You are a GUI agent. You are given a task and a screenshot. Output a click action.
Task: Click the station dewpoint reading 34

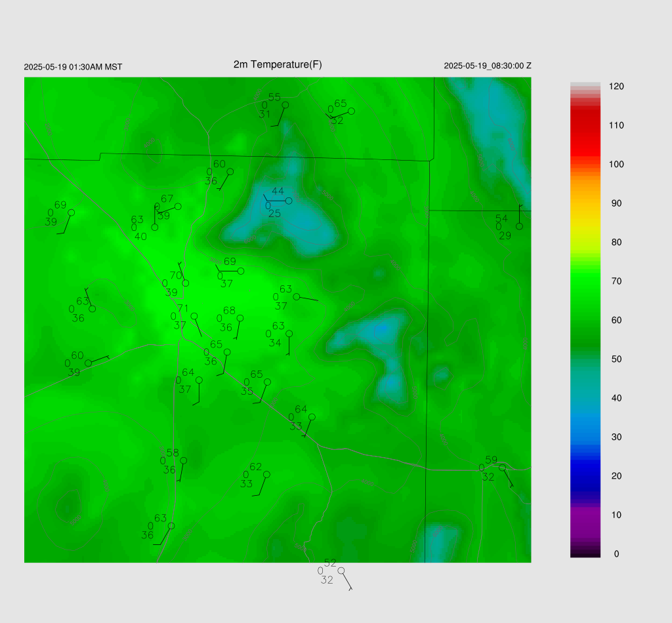[275, 343]
